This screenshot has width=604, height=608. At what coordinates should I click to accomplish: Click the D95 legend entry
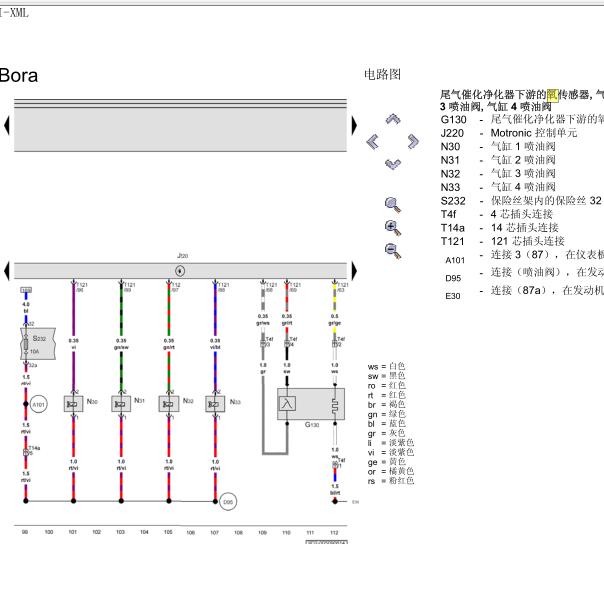(x=524, y=275)
